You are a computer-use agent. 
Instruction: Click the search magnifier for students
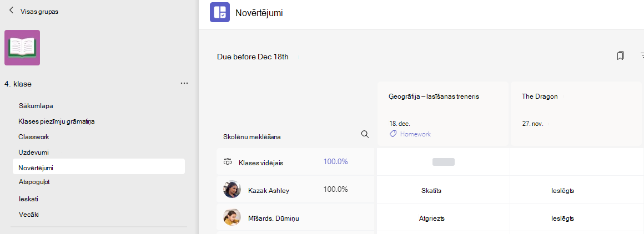365,134
